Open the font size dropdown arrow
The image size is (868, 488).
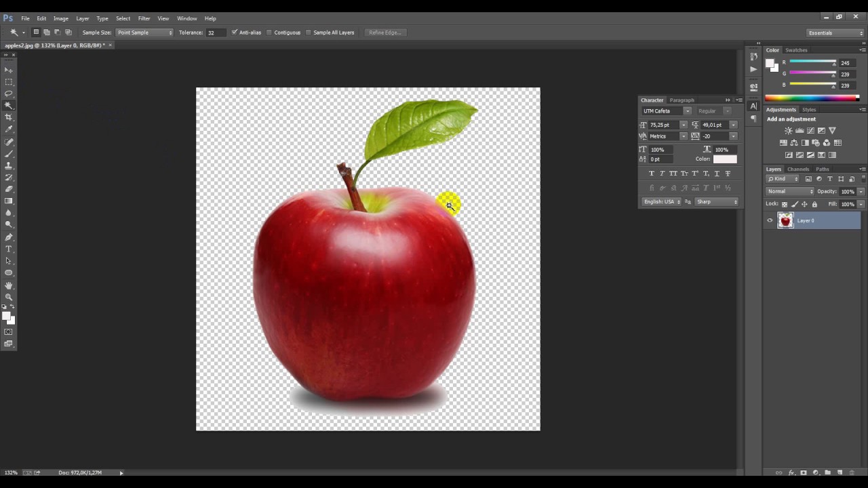684,125
